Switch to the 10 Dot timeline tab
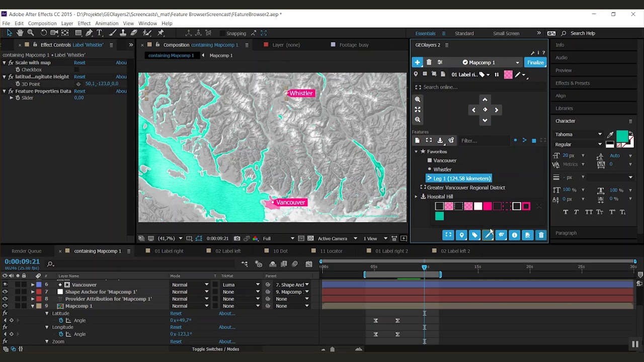Screen dimensions: 644x362 [280, 251]
